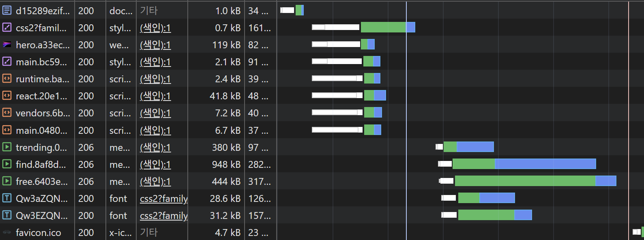Image resolution: width=644 pixels, height=240 pixels.
Task: Click waterfall bar of trending.0 request
Action: tap(465, 147)
